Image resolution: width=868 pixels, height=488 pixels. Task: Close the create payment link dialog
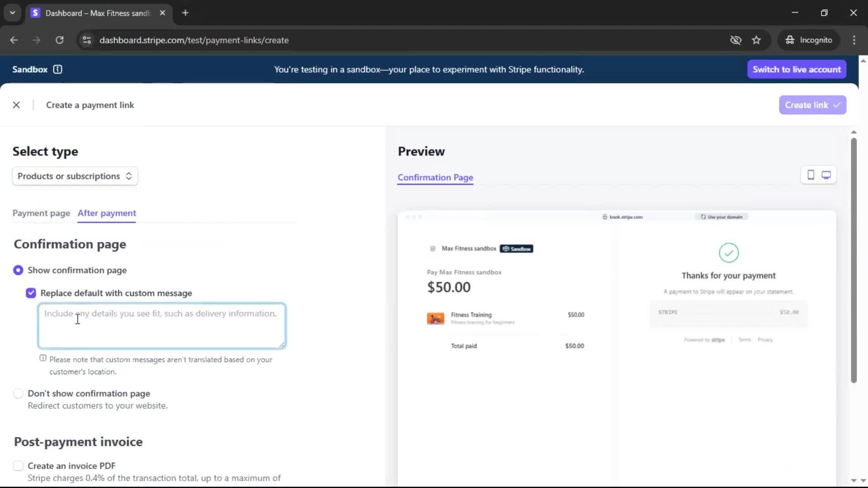[x=16, y=105]
